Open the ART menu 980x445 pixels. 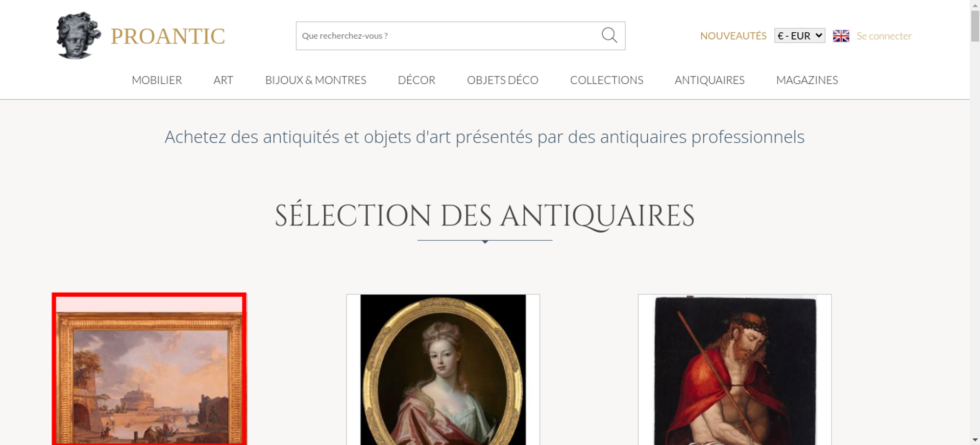223,80
